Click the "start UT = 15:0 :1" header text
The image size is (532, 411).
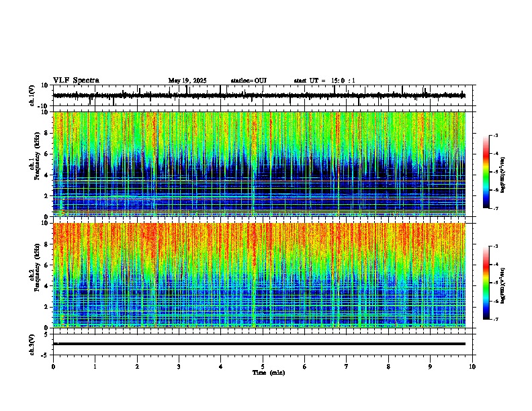point(324,81)
